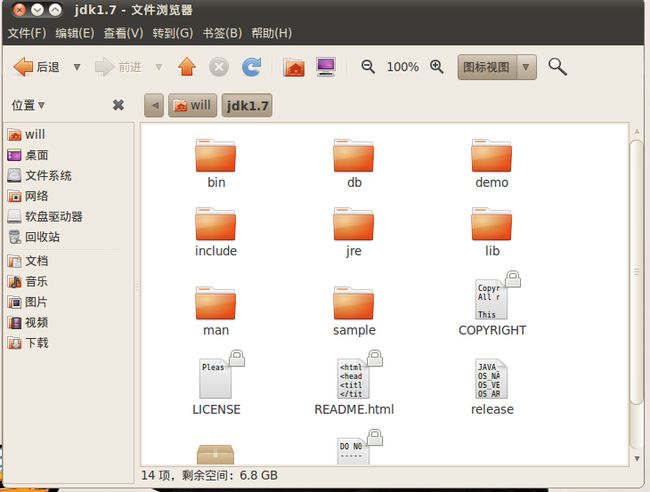Open the home folder toolbar icon

click(x=294, y=67)
